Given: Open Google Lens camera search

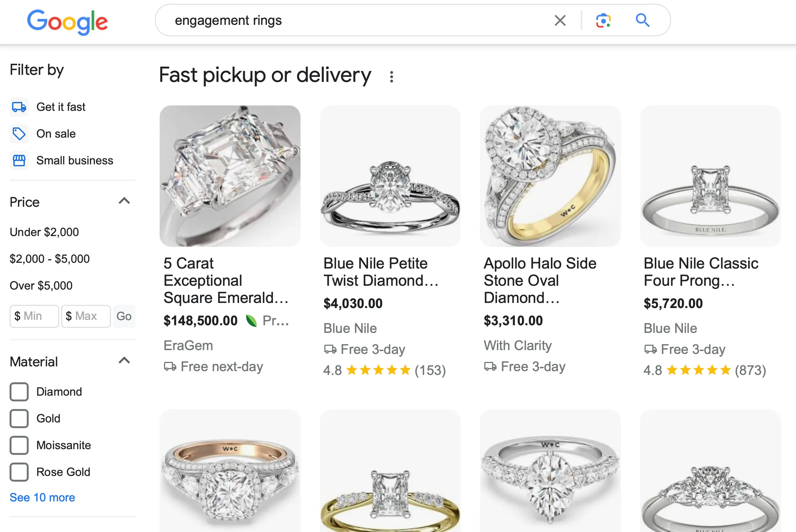Looking at the screenshot, I should pos(603,20).
